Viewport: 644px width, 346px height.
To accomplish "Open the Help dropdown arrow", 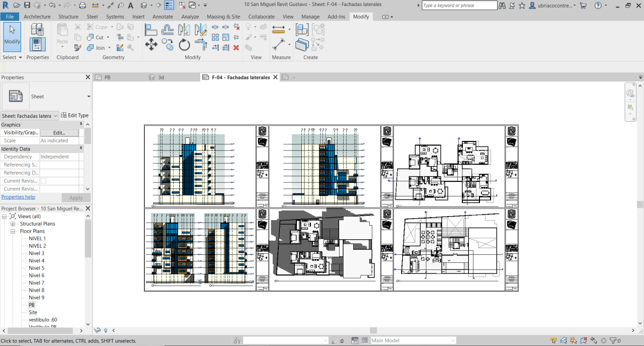I will click(x=605, y=5).
